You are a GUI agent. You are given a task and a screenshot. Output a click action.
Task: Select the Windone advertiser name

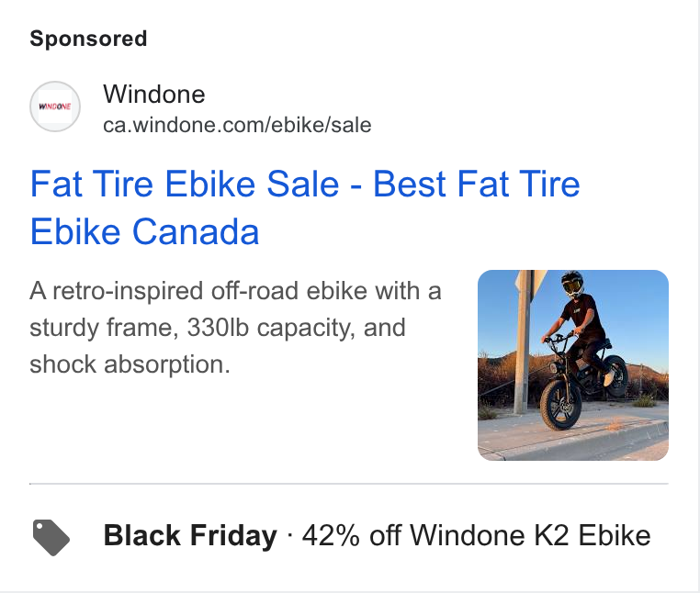click(154, 95)
